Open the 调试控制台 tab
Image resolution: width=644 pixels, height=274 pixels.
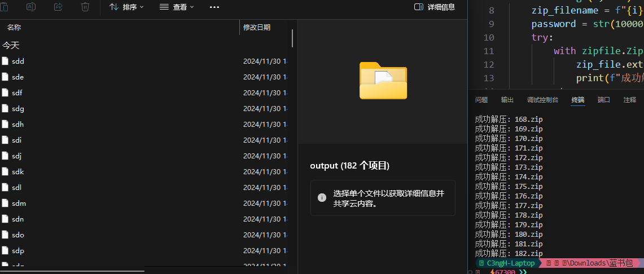(542, 100)
